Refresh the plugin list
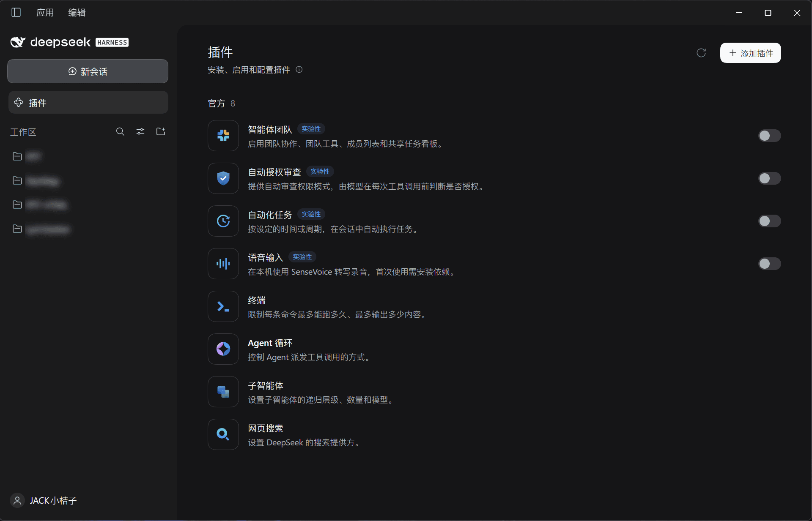 tap(701, 53)
